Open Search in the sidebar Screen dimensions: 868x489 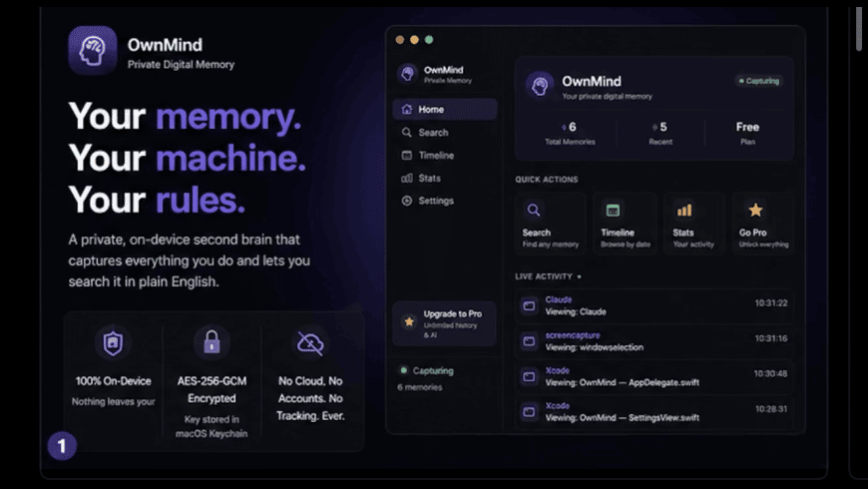pos(445,133)
